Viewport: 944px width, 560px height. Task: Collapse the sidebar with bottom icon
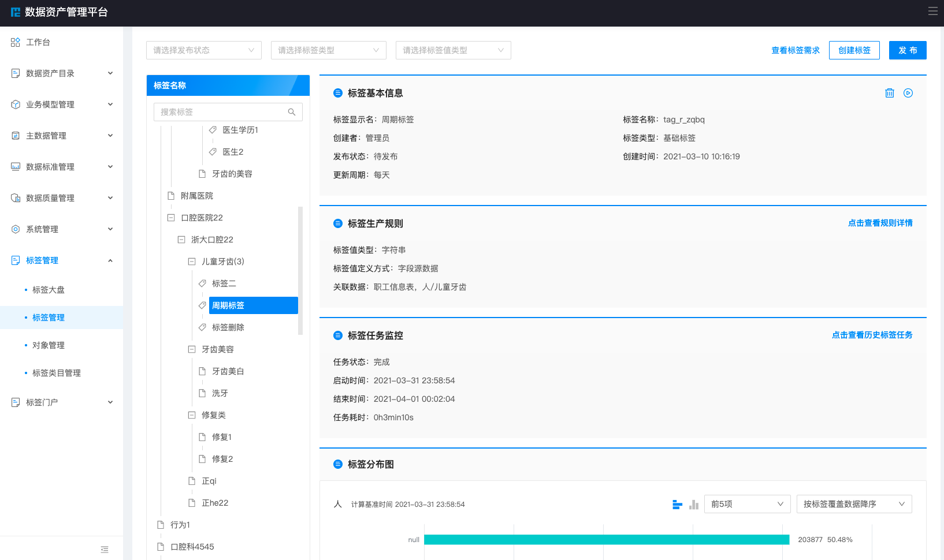105,550
